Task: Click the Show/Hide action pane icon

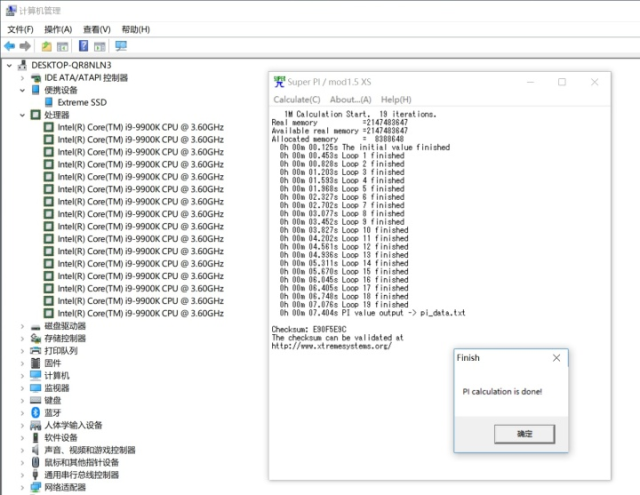Action: (100, 47)
